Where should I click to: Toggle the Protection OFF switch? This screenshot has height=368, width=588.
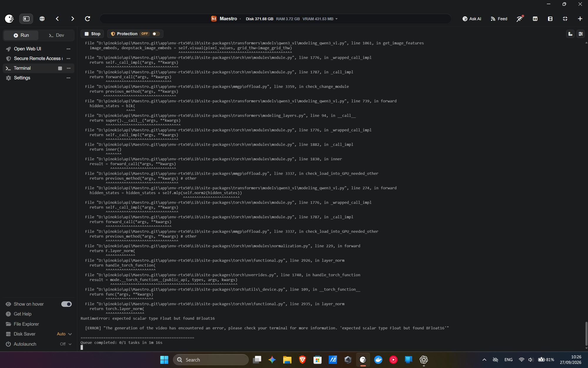coord(156,34)
